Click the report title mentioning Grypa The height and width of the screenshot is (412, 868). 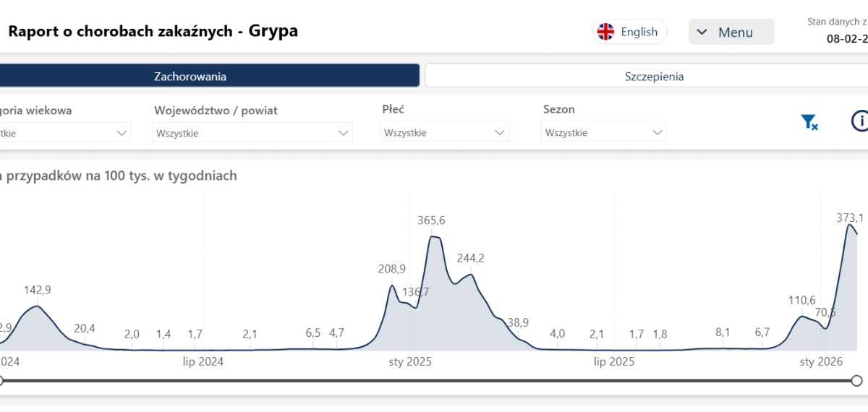pos(153,31)
